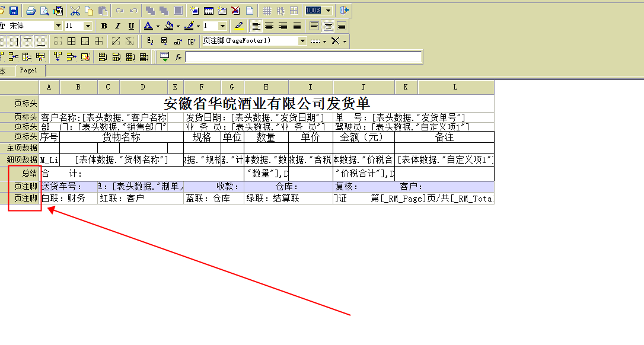
Task: Select the 合 计： summary cell
Action: (x=142, y=174)
